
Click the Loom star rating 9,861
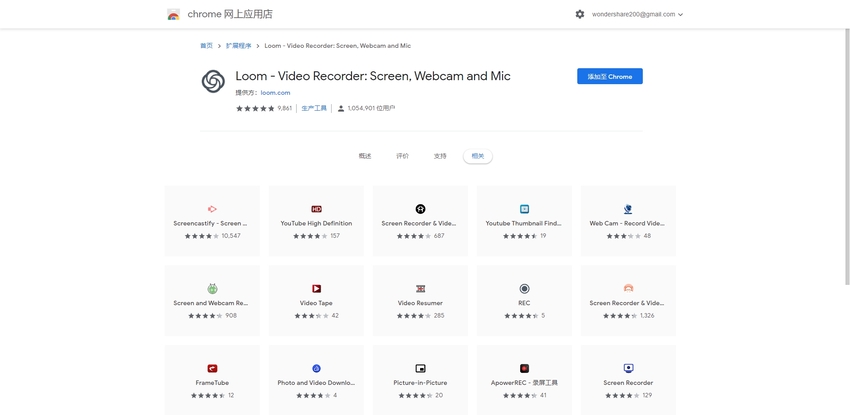(x=263, y=108)
